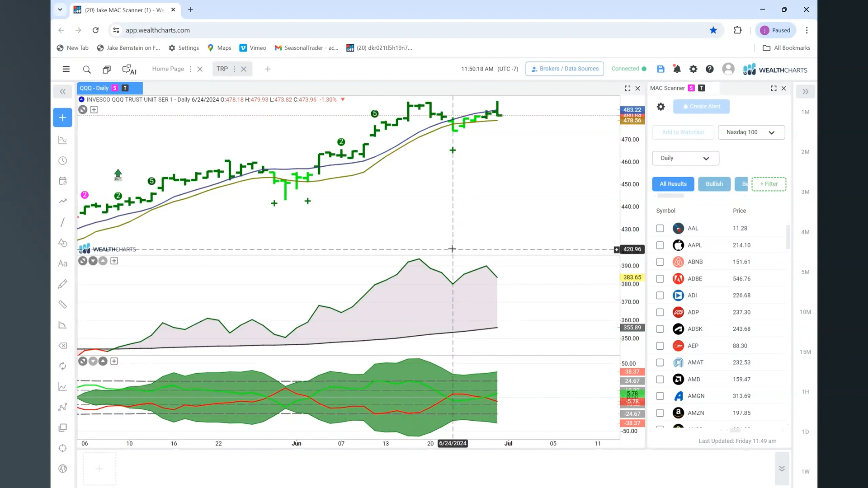The width and height of the screenshot is (868, 488).
Task: Click the blue plus add button in sidebar
Action: point(62,117)
